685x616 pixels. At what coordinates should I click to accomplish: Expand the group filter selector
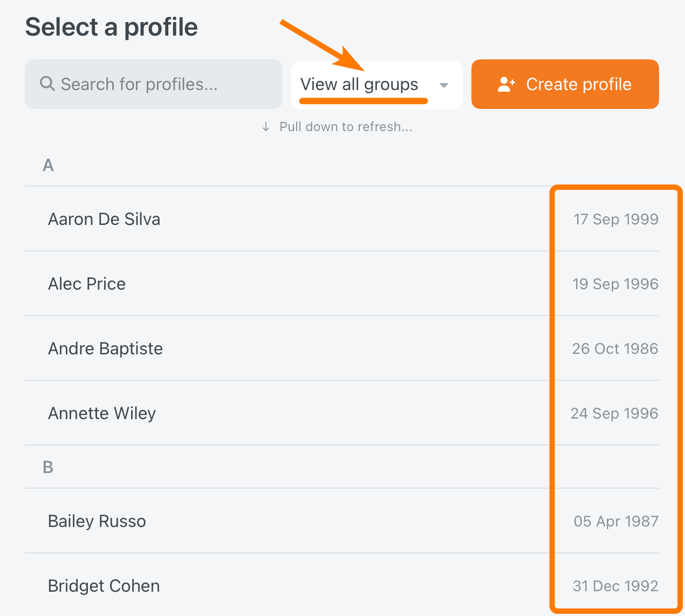pyautogui.click(x=376, y=85)
